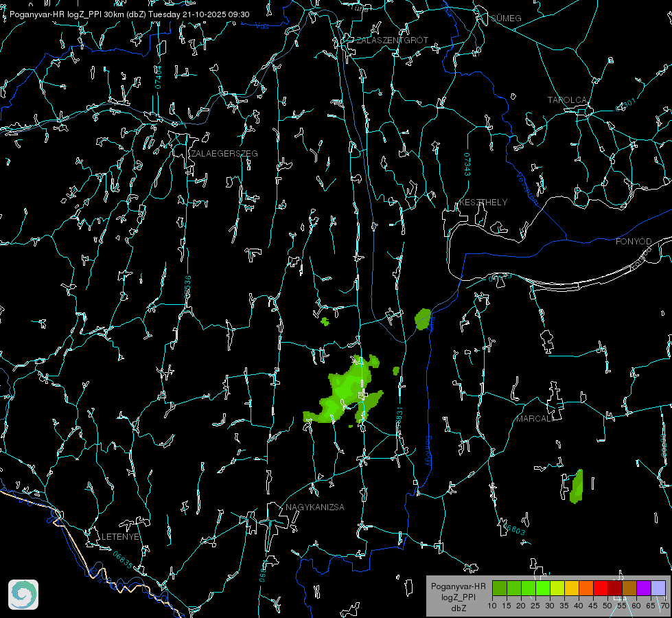Select the KESZTHELY label near the lake
Viewport: 672px width, 618px height.
(x=483, y=202)
